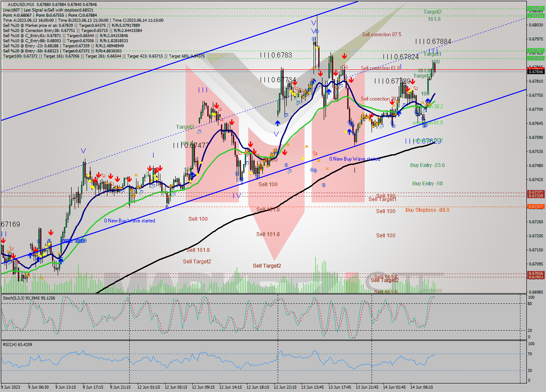This screenshot has height=392, width=546.
Task: Click the green 'correction 38.2' label
Action: tap(428, 107)
